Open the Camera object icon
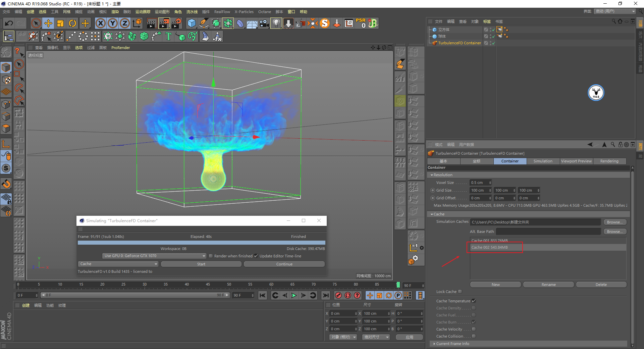Image resolution: width=644 pixels, height=349 pixels. tap(264, 23)
